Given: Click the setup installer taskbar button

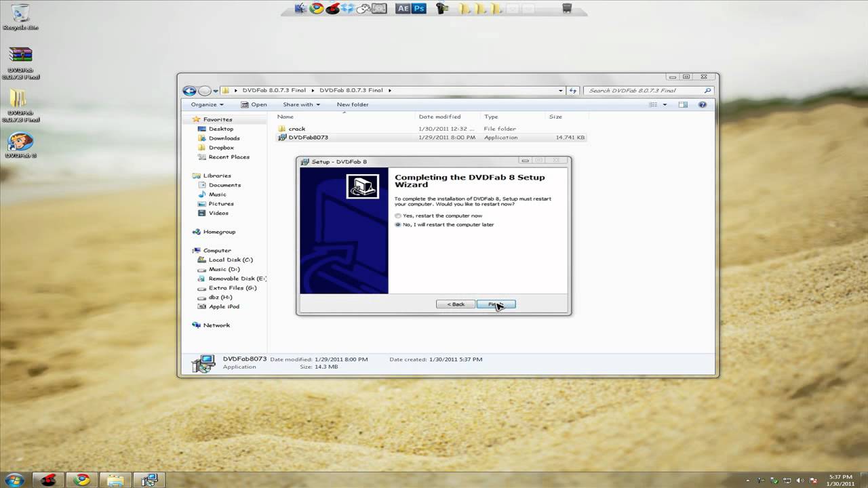Looking at the screenshot, I should point(149,480).
